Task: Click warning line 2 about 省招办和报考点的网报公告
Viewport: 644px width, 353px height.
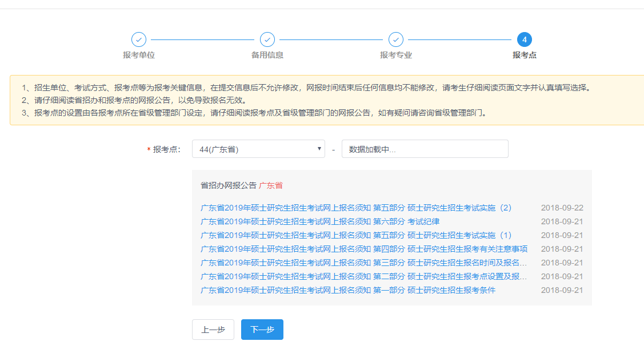Action: point(134,100)
